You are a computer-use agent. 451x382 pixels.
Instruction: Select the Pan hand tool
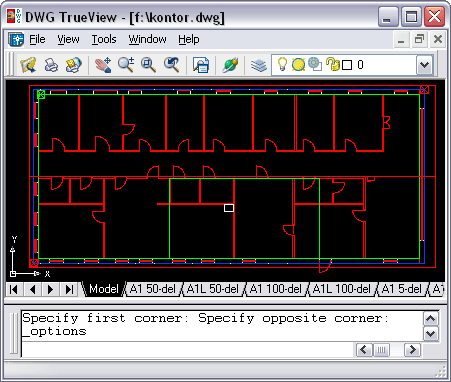pyautogui.click(x=103, y=65)
